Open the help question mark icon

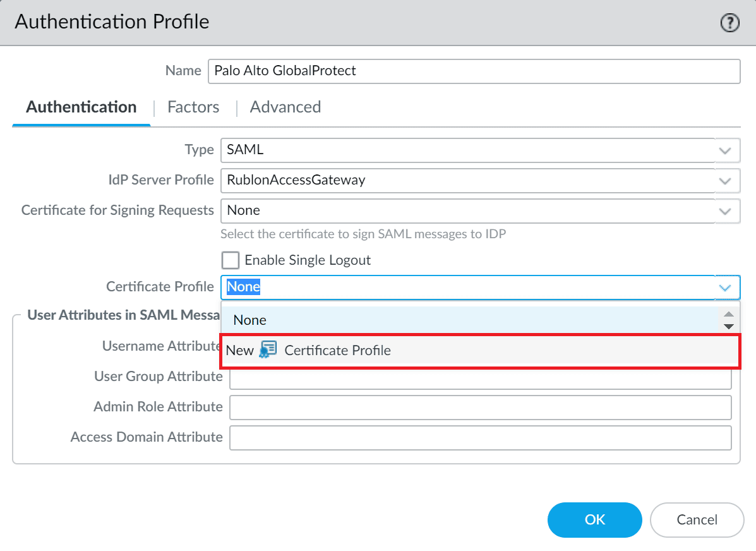(729, 23)
